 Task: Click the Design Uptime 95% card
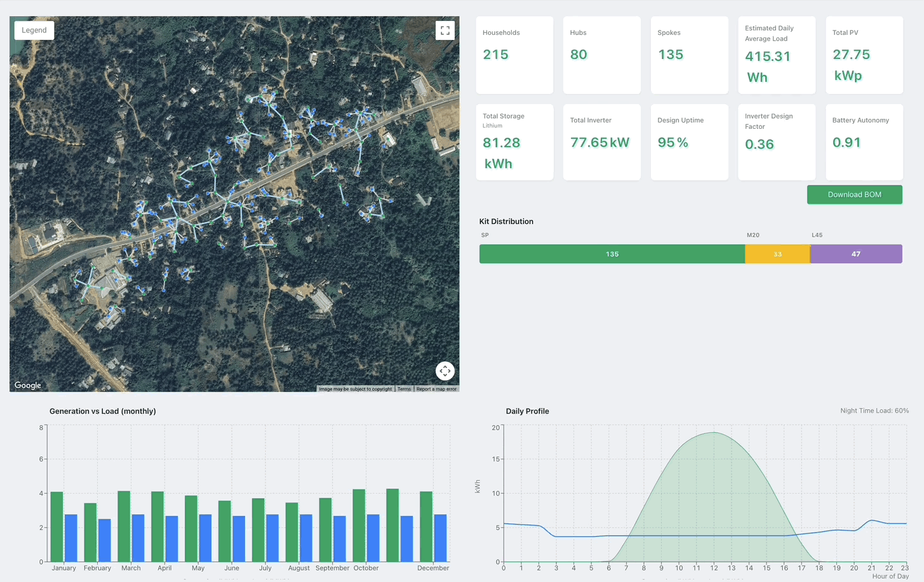(x=689, y=142)
